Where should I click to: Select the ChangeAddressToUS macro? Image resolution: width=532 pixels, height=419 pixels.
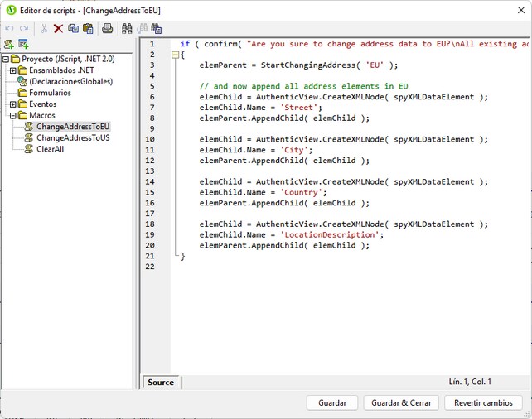pyautogui.click(x=73, y=138)
